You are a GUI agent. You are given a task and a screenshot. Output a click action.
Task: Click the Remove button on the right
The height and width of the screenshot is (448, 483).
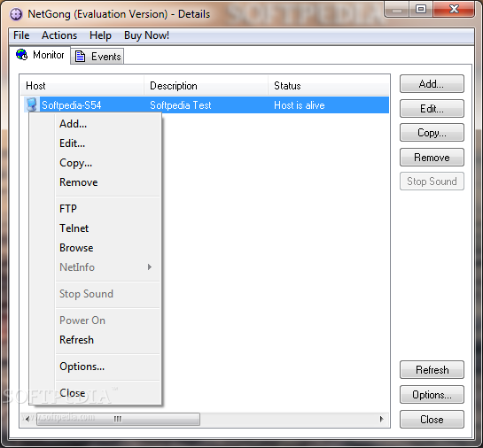432,158
